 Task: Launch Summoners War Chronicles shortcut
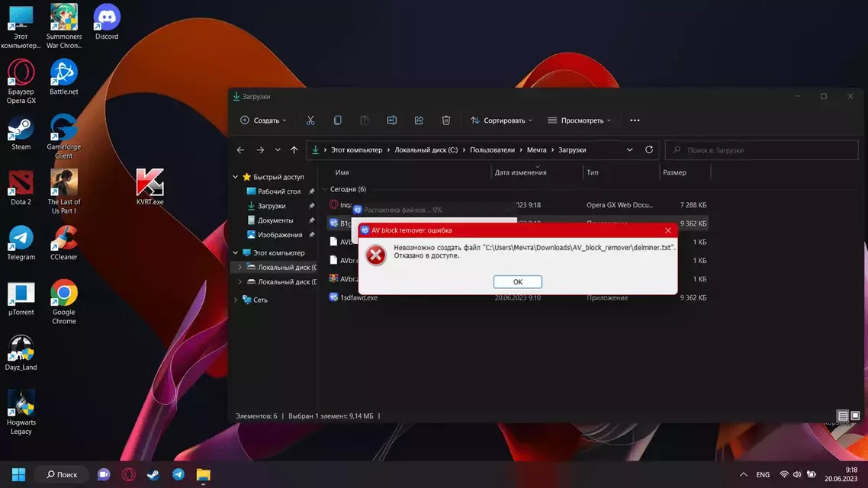63,26
